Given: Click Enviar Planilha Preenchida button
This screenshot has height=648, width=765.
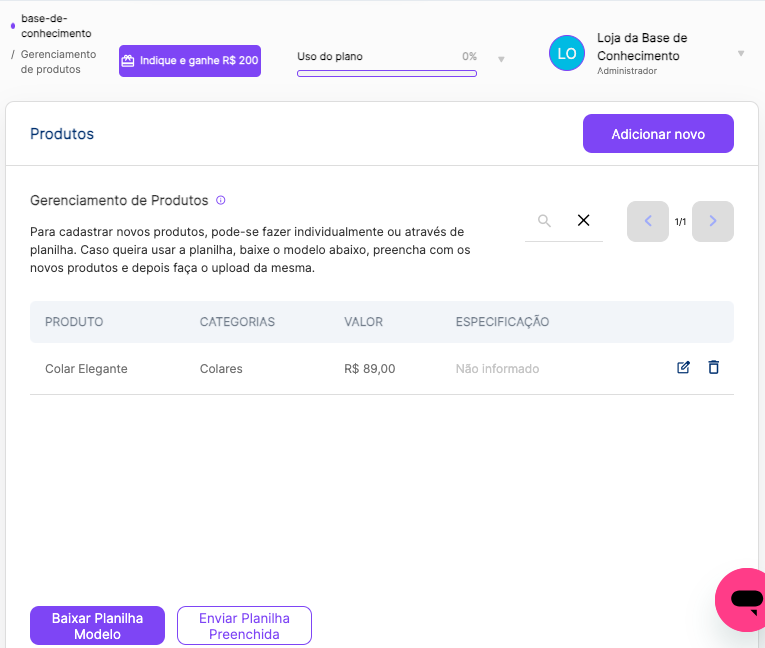Looking at the screenshot, I should click(x=244, y=626).
